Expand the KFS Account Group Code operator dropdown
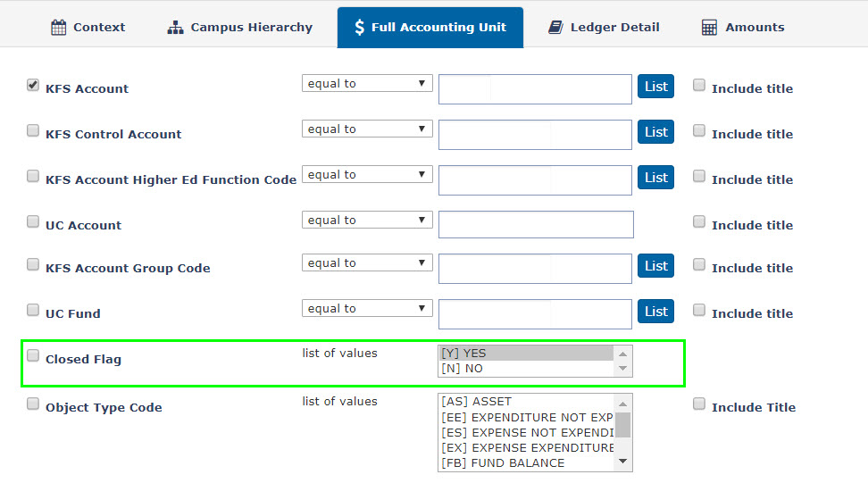 (x=367, y=262)
